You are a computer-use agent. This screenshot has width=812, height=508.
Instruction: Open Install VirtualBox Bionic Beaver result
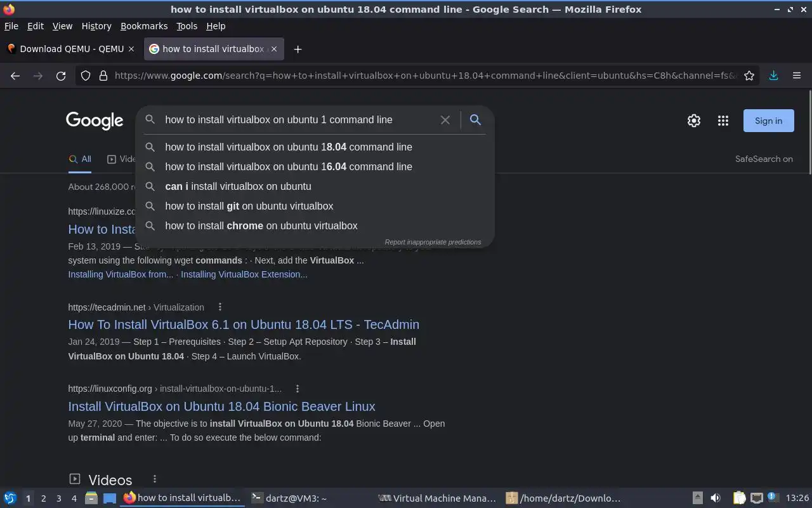(x=221, y=406)
